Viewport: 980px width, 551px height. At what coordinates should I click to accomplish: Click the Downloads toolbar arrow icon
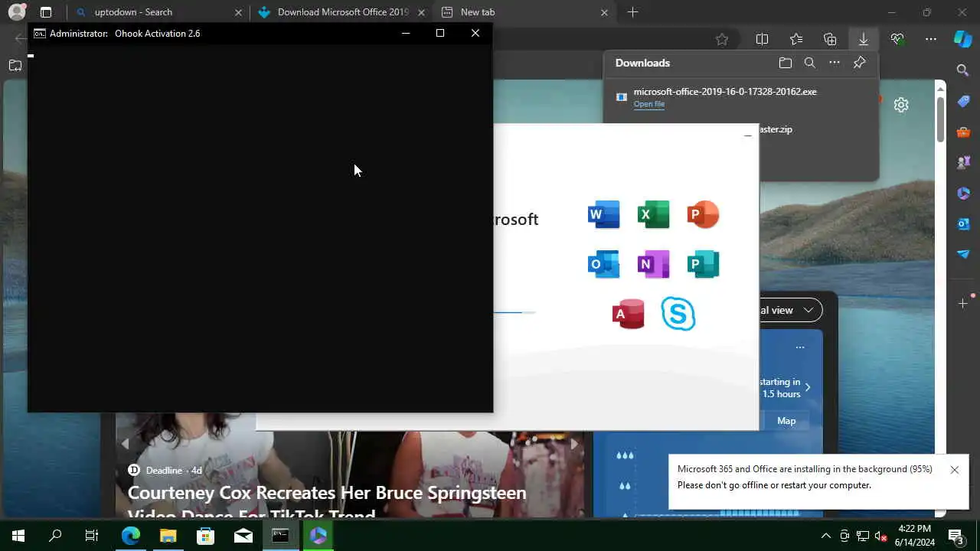point(864,40)
